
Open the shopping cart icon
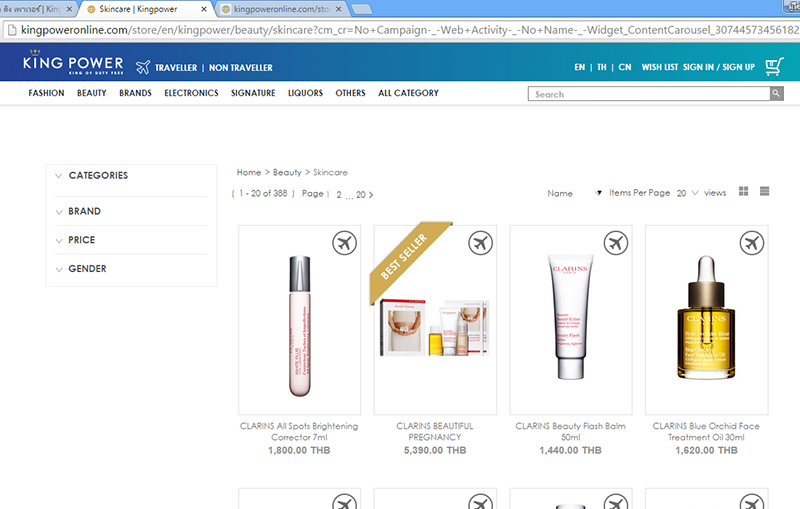774,67
